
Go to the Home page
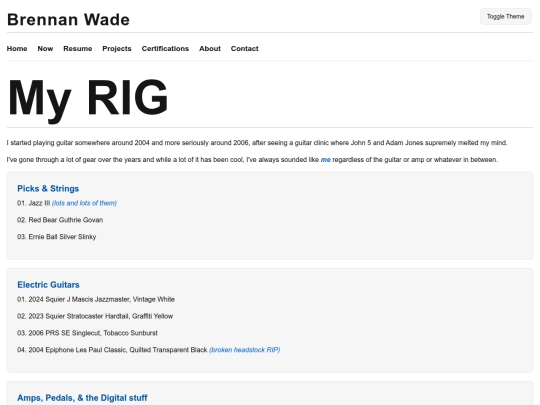(x=17, y=49)
